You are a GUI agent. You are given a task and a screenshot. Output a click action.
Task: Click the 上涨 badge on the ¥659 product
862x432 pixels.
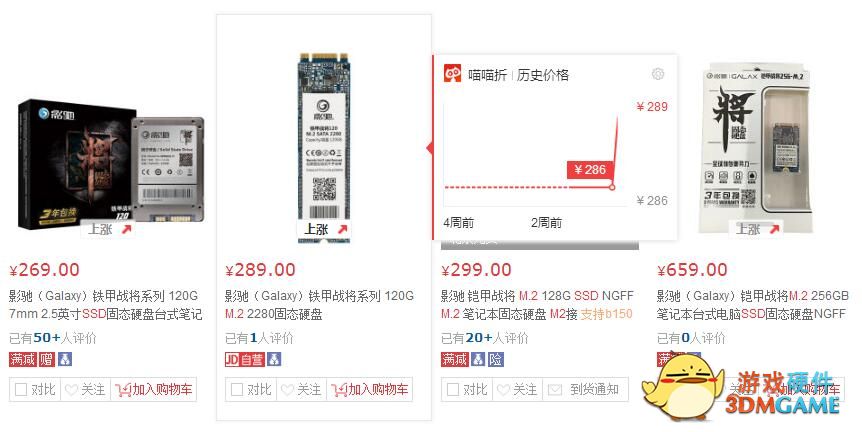757,229
